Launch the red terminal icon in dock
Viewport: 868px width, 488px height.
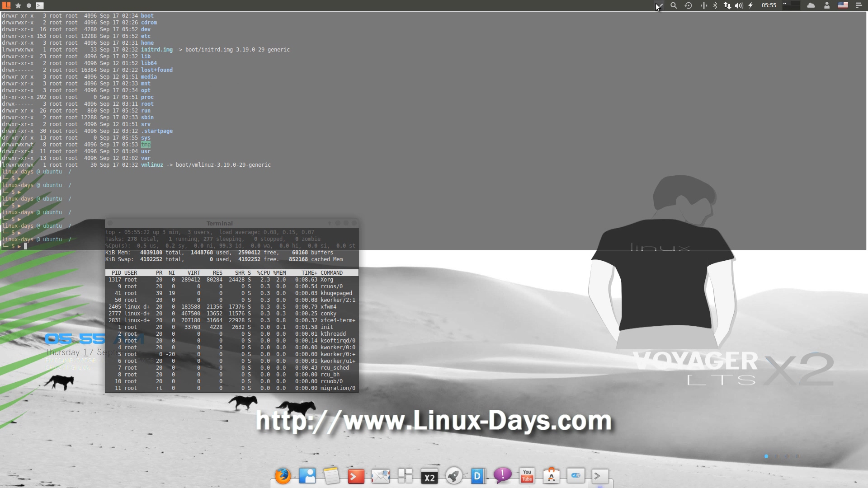tap(356, 476)
